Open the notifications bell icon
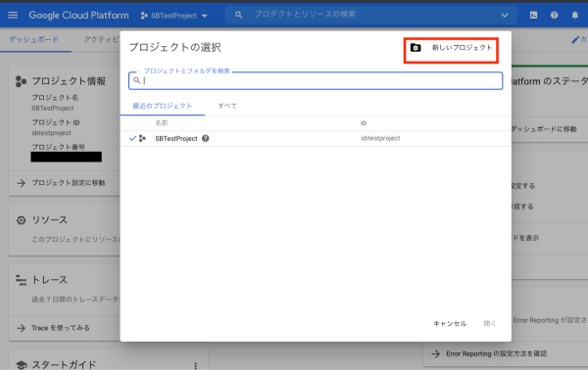The height and width of the screenshot is (370, 588). [x=575, y=15]
